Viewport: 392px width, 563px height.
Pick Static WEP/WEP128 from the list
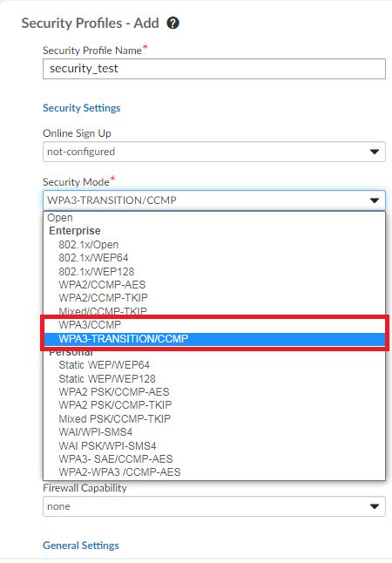pyautogui.click(x=214, y=378)
